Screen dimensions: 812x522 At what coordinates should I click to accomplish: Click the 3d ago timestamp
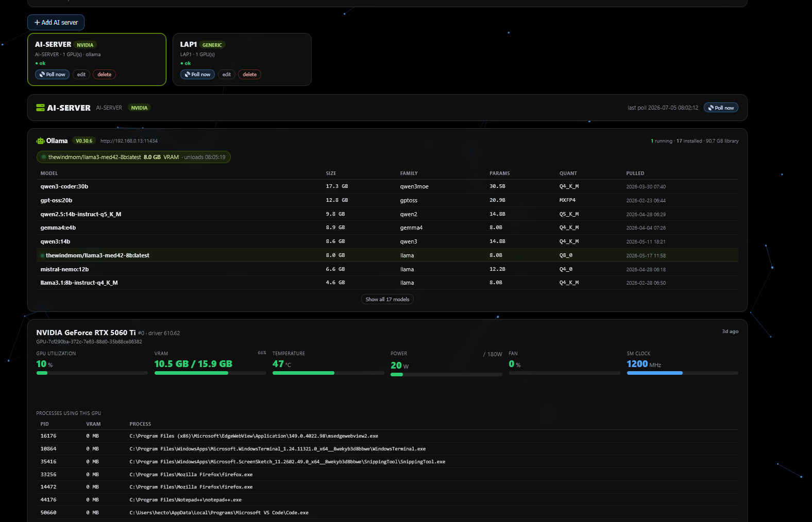(x=730, y=332)
